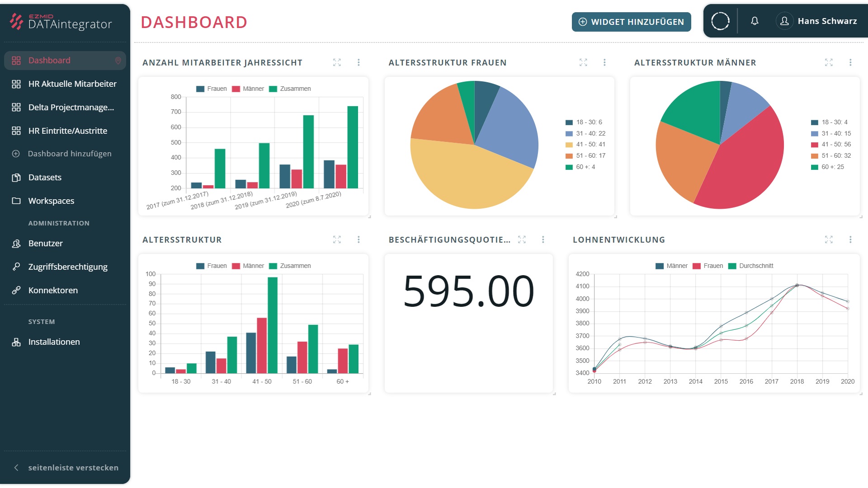Screen dimensions: 868x488
Task: Open the Benutzer administration page
Action: [65, 244]
